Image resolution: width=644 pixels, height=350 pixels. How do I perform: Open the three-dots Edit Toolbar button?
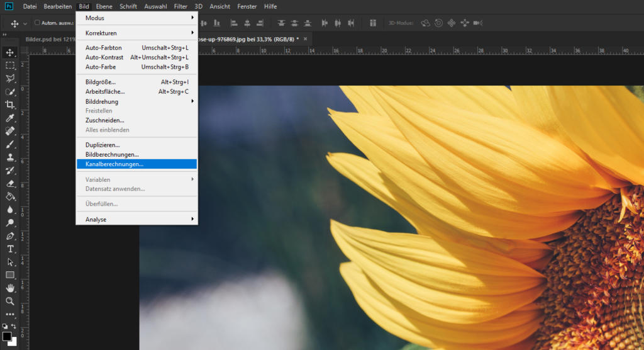(10, 314)
